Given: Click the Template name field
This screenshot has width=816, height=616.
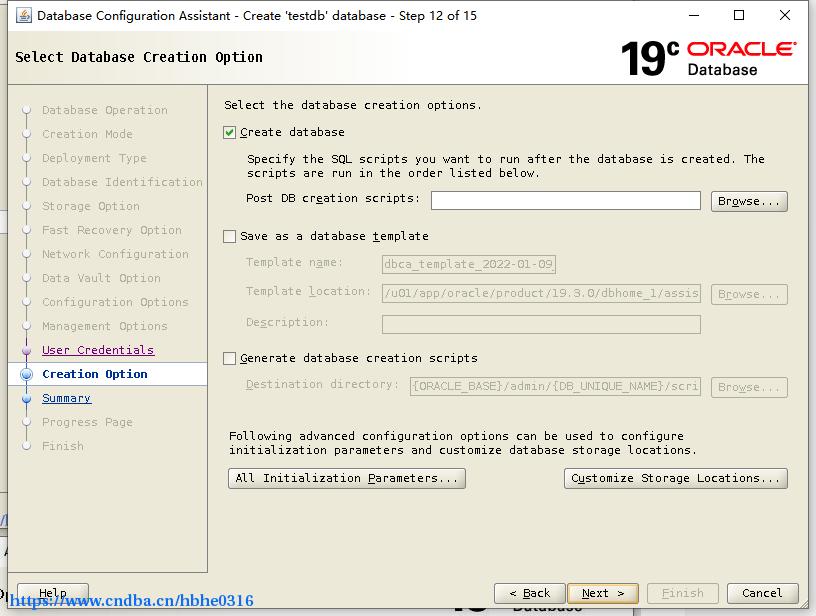Looking at the screenshot, I should [x=469, y=264].
